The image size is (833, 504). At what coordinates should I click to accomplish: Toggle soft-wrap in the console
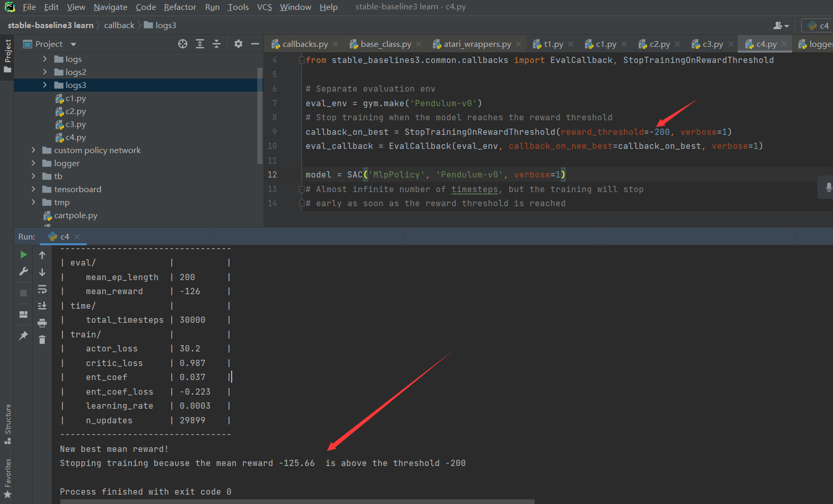click(42, 289)
